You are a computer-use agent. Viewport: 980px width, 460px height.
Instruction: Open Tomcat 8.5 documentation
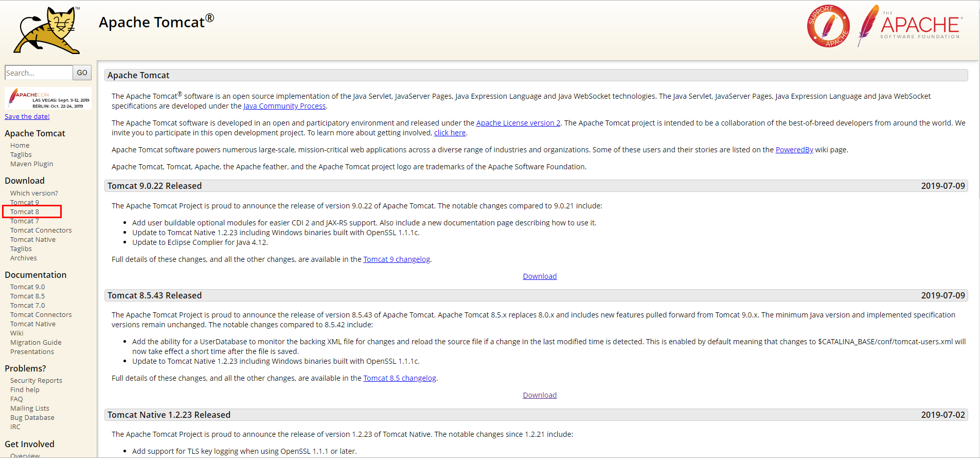pyautogui.click(x=28, y=296)
